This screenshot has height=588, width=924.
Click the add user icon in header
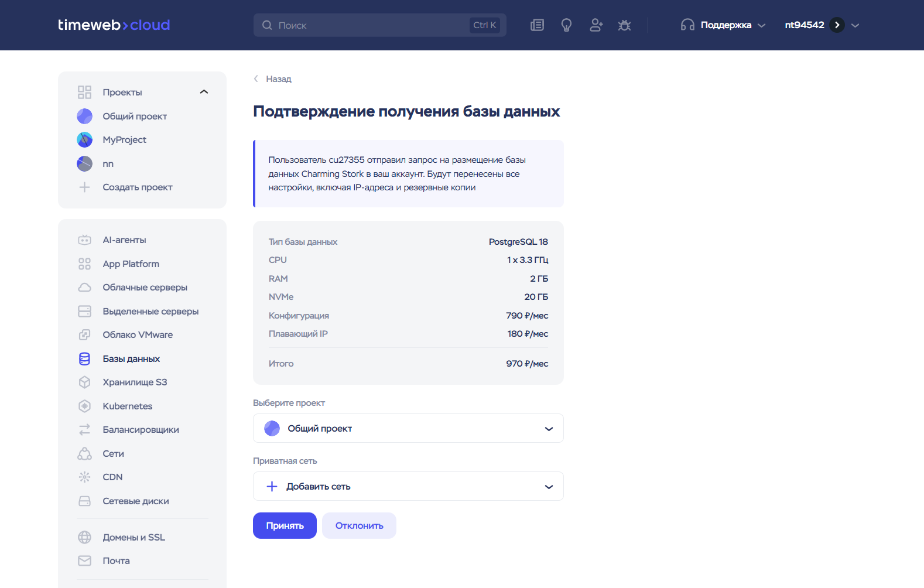point(596,25)
